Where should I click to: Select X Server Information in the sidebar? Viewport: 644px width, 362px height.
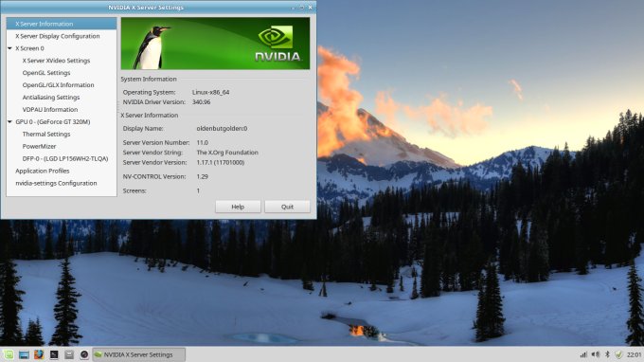pyautogui.click(x=62, y=24)
